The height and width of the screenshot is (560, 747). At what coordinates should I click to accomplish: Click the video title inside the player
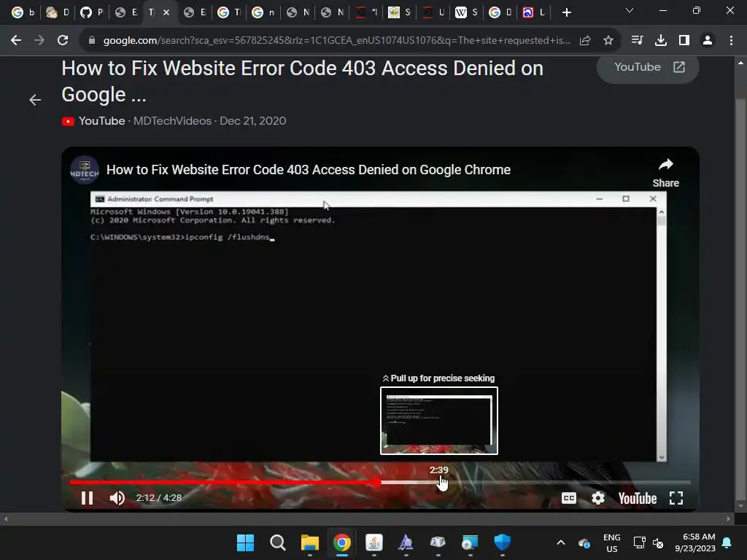click(309, 170)
